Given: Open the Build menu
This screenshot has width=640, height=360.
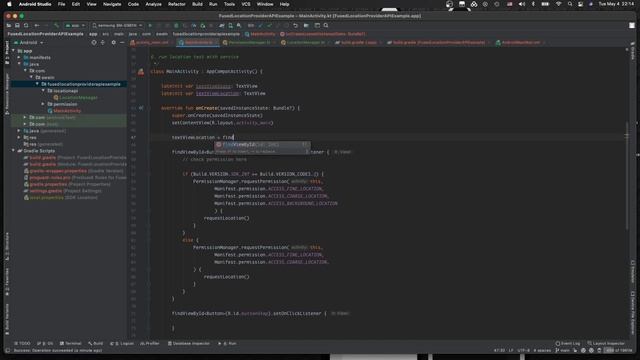Looking at the screenshot, I should point(197,4).
